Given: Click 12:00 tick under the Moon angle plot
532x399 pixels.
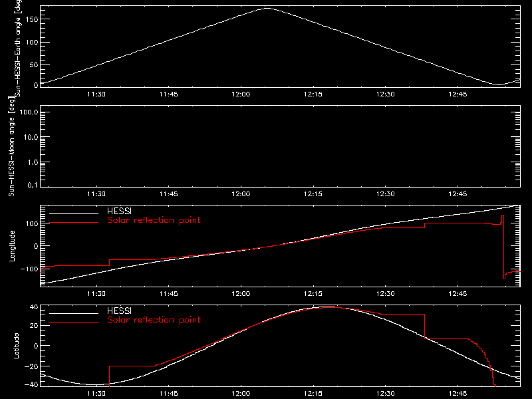Looking at the screenshot, I should click(241, 194).
